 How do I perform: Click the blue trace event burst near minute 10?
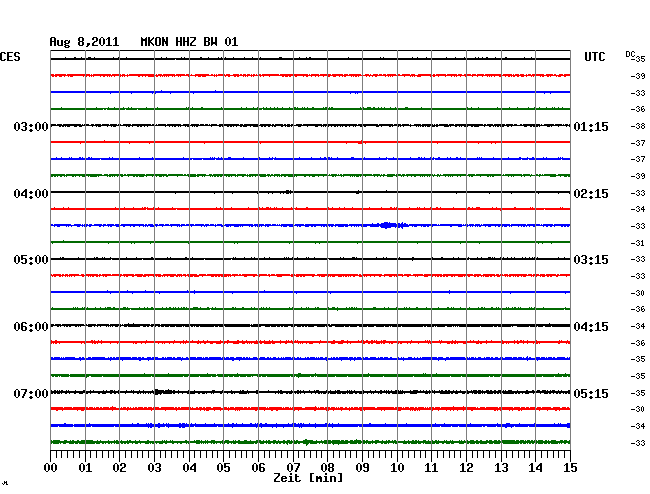(x=390, y=225)
